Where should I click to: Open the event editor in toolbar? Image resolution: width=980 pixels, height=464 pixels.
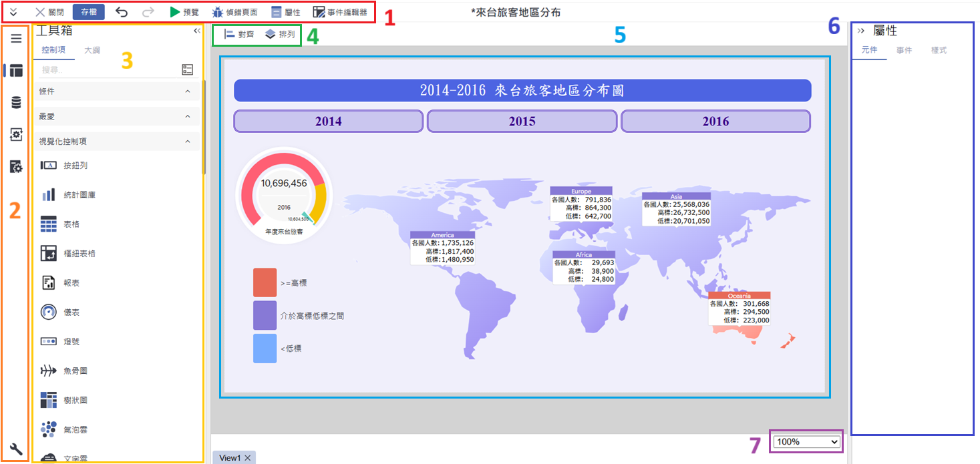coord(340,12)
